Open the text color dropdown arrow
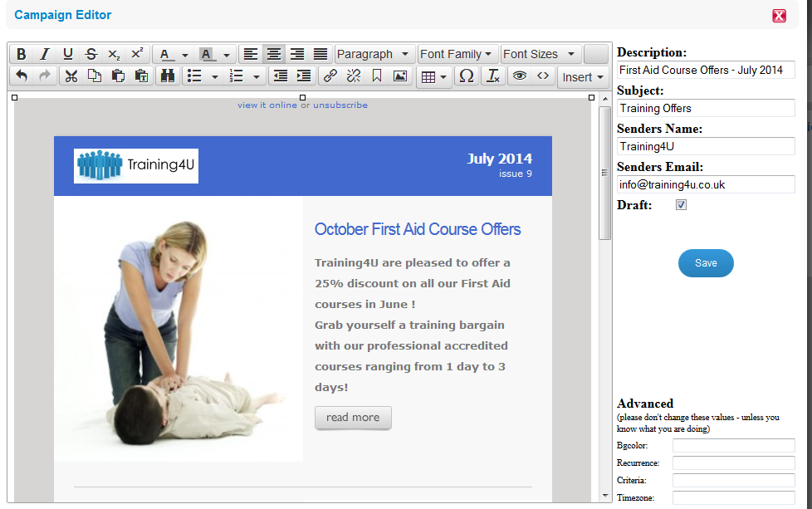The width and height of the screenshot is (812, 509). click(x=185, y=54)
